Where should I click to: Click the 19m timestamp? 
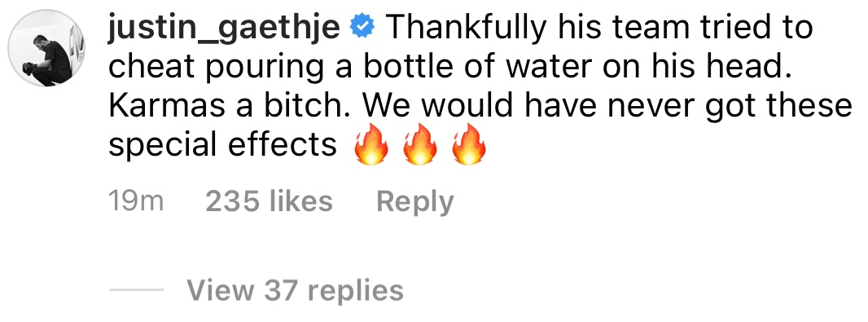(136, 201)
